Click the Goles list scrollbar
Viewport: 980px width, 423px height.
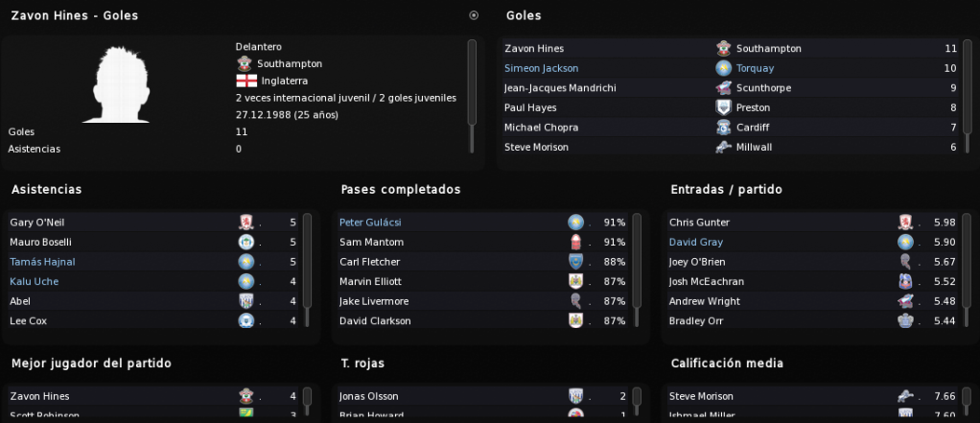pos(967,87)
